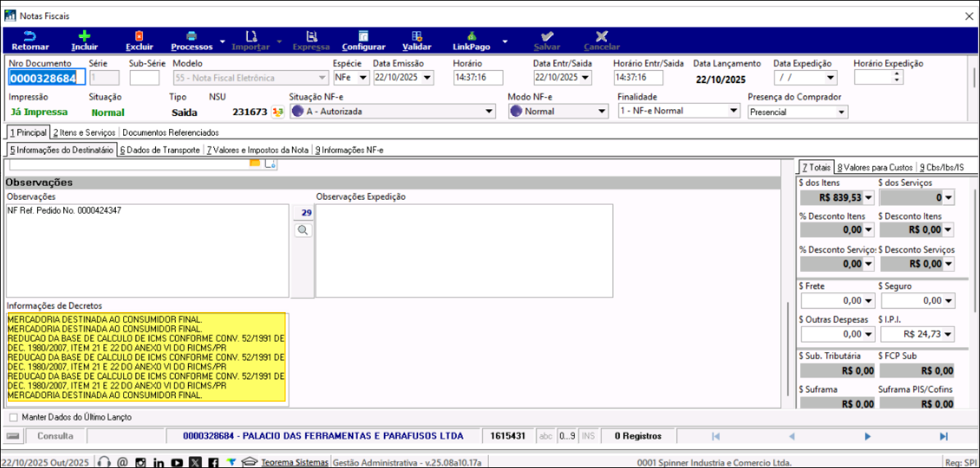This screenshot has width=980, height=468.
Task: Open the Dados de Transporte tab
Action: (160, 150)
